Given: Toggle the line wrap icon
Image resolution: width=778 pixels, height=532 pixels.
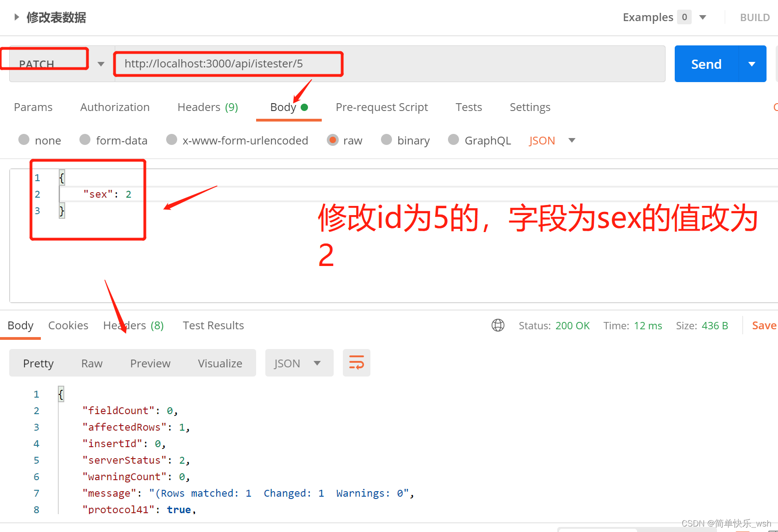Looking at the screenshot, I should pos(357,363).
